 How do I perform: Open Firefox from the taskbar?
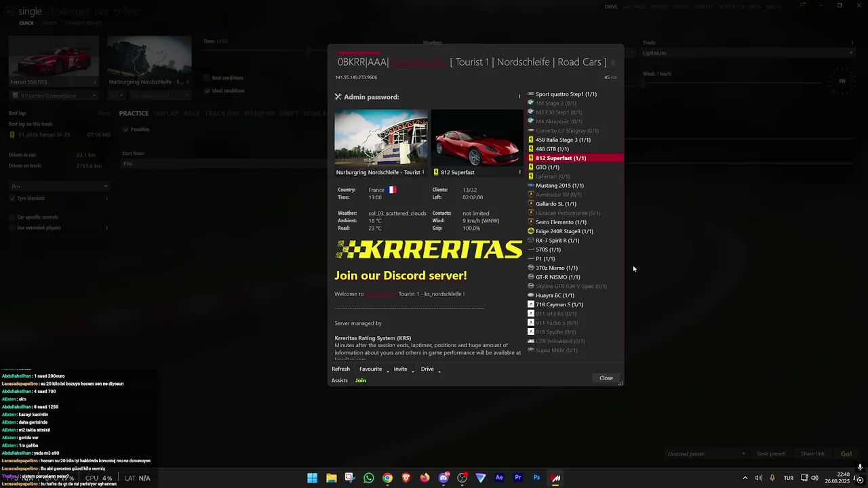coord(425,478)
